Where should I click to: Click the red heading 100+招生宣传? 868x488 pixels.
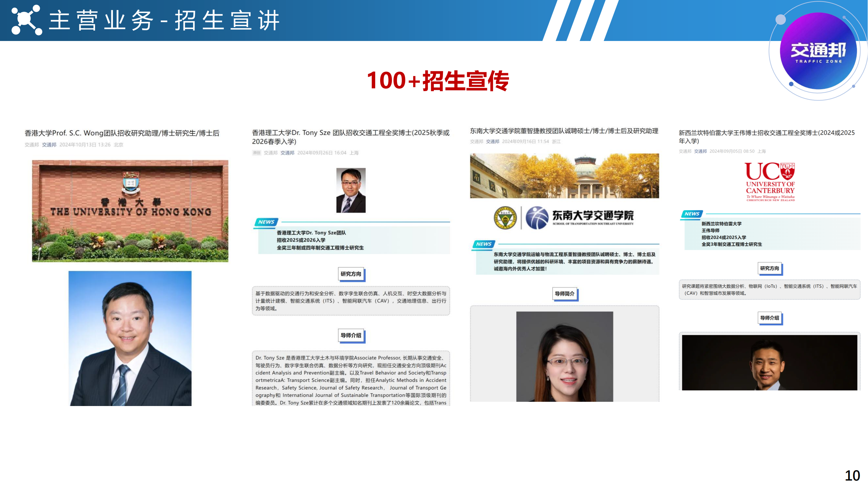click(x=438, y=81)
